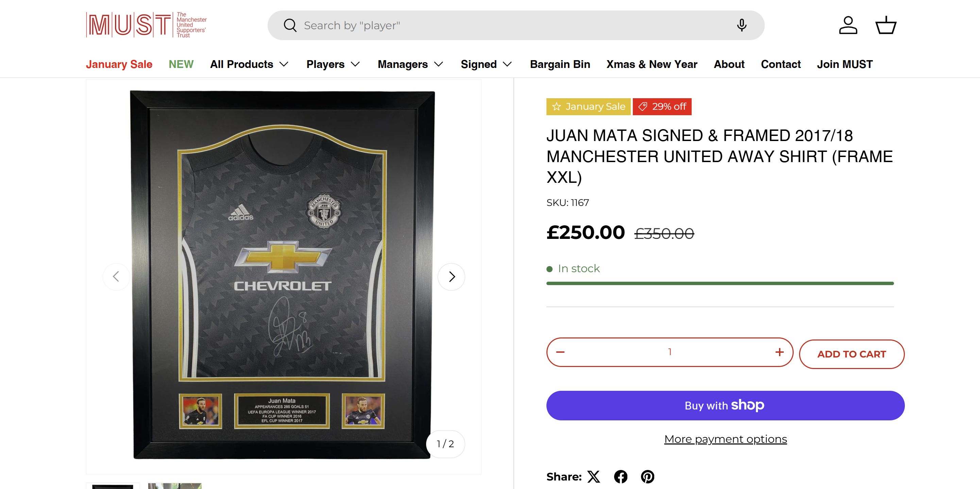Share product on X (Twitter)
This screenshot has height=489, width=980.
tap(593, 476)
